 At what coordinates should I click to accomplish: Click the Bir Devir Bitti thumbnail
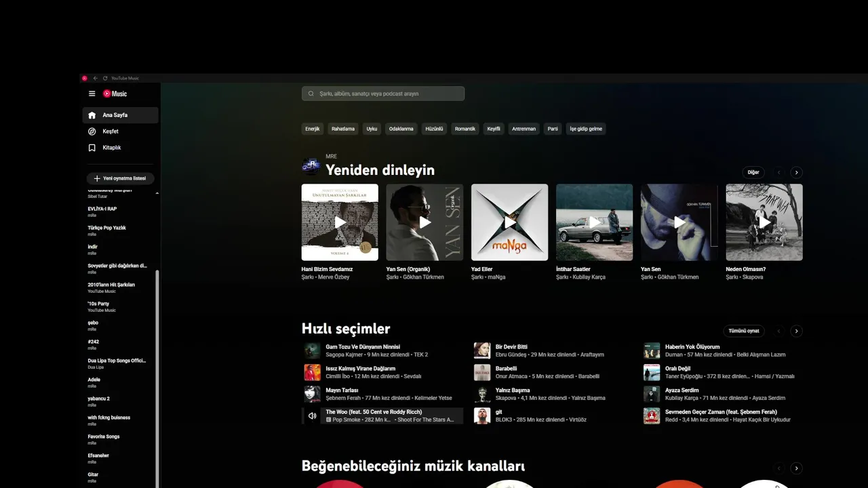pyautogui.click(x=482, y=350)
